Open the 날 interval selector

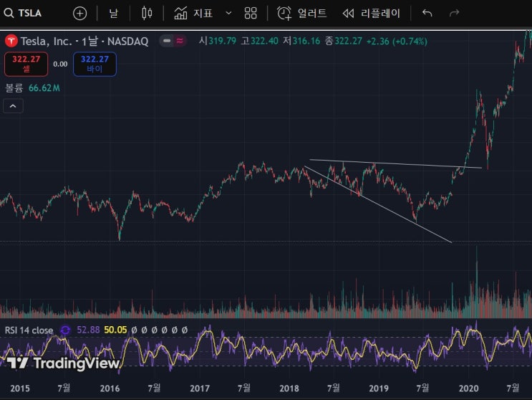[x=113, y=13]
